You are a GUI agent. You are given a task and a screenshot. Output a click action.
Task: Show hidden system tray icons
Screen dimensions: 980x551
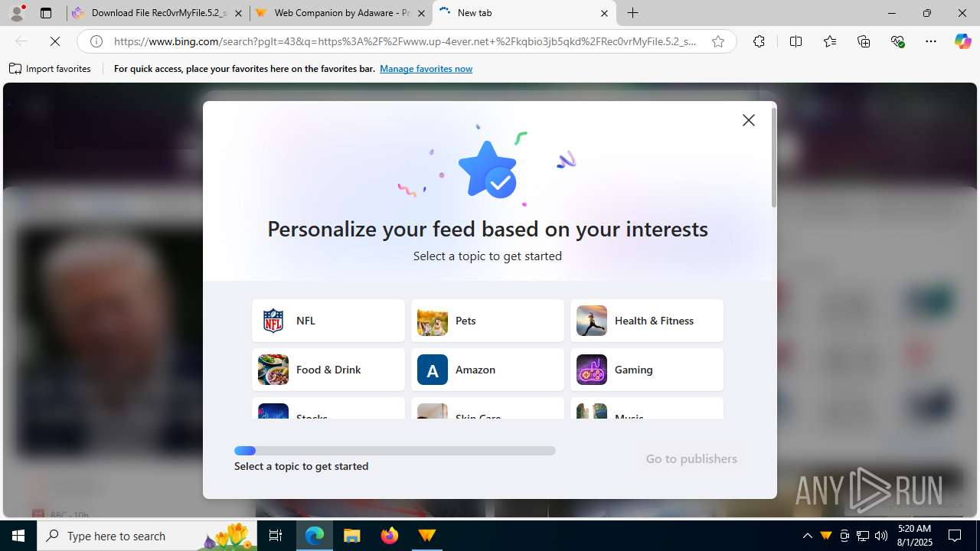point(808,536)
